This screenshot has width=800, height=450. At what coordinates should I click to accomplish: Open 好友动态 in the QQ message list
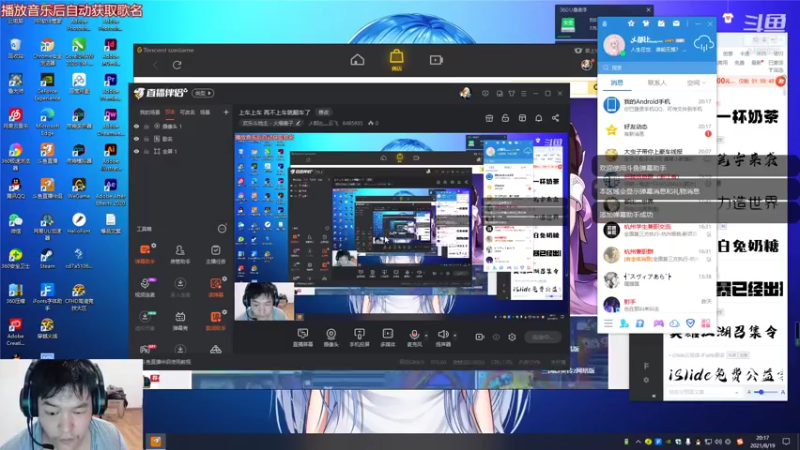click(656, 130)
